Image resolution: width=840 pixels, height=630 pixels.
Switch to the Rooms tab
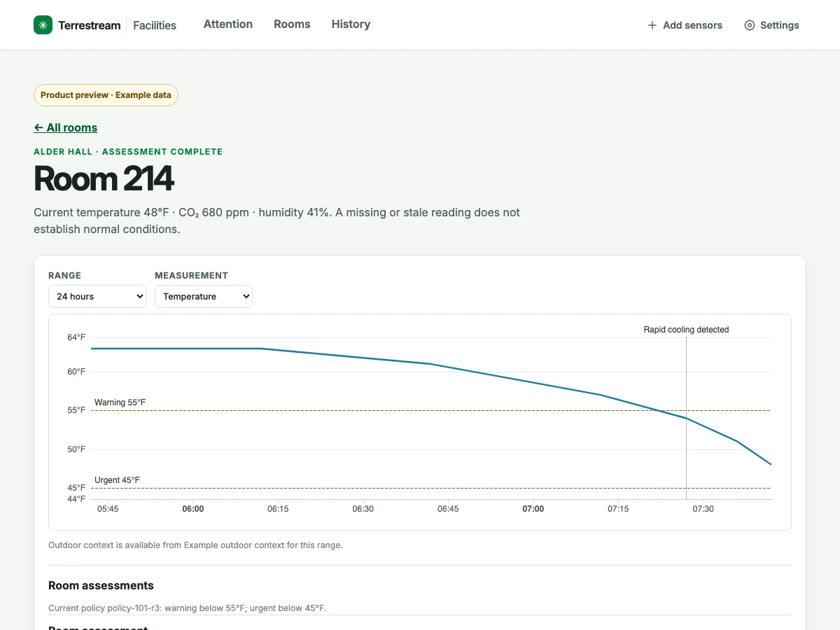(x=292, y=24)
